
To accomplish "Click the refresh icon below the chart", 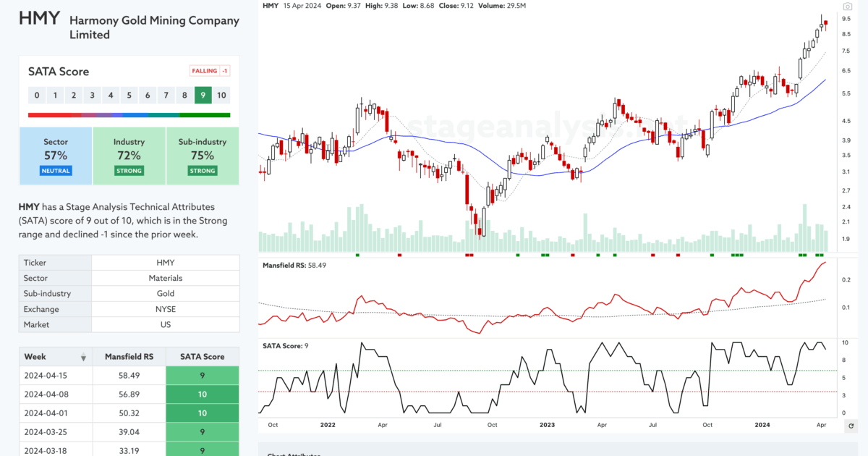I will (852, 426).
